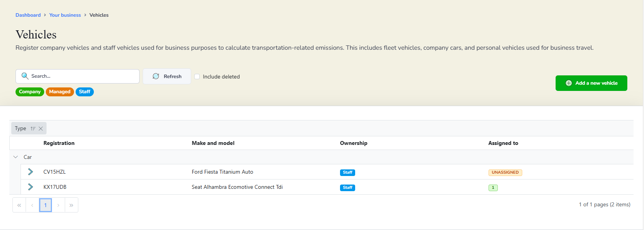Click the Refresh button
Screen dimensions: 644x230
click(167, 77)
